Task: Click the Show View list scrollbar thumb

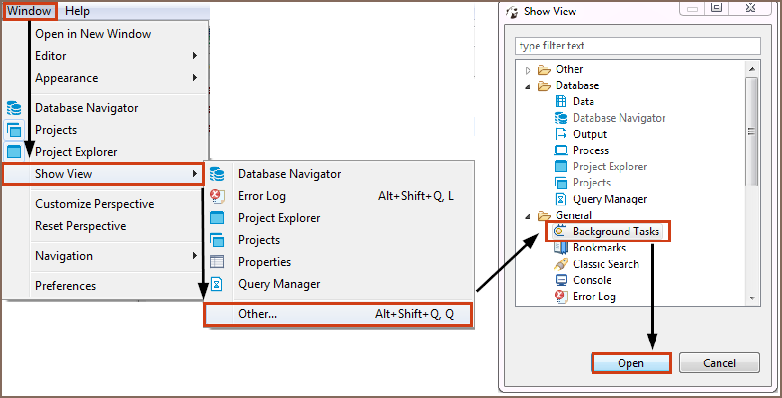Action: 752,132
